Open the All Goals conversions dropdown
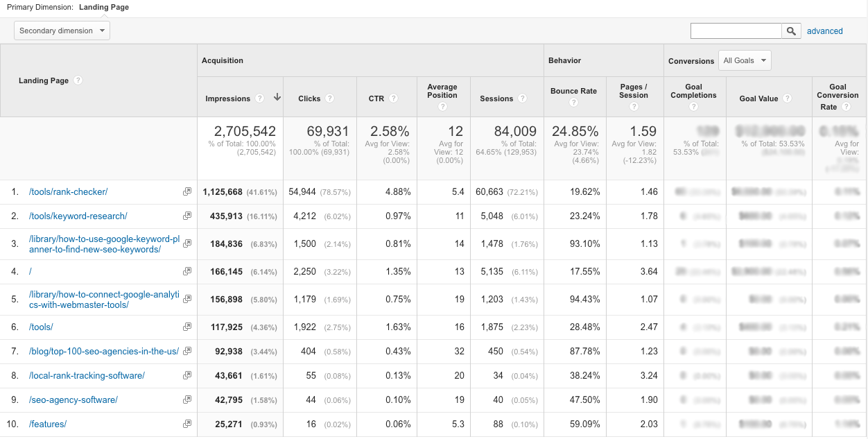Viewport: 868px width, 439px height. coord(745,61)
